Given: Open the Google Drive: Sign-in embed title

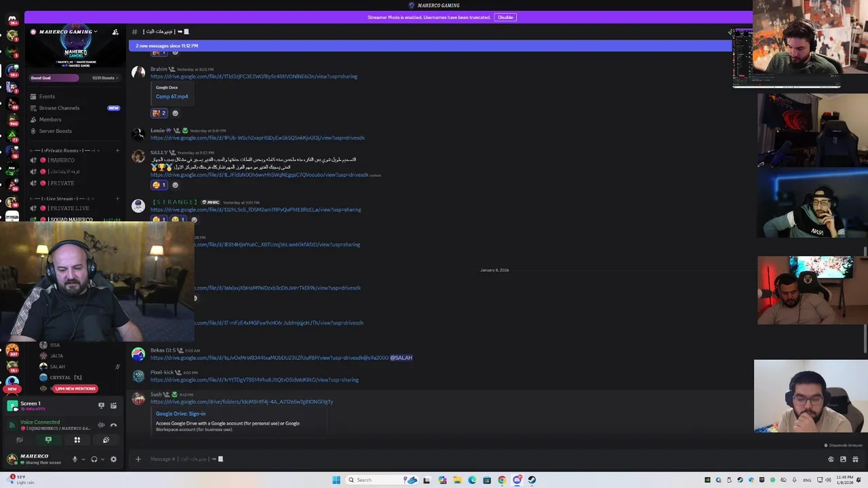Looking at the screenshot, I should tap(180, 413).
